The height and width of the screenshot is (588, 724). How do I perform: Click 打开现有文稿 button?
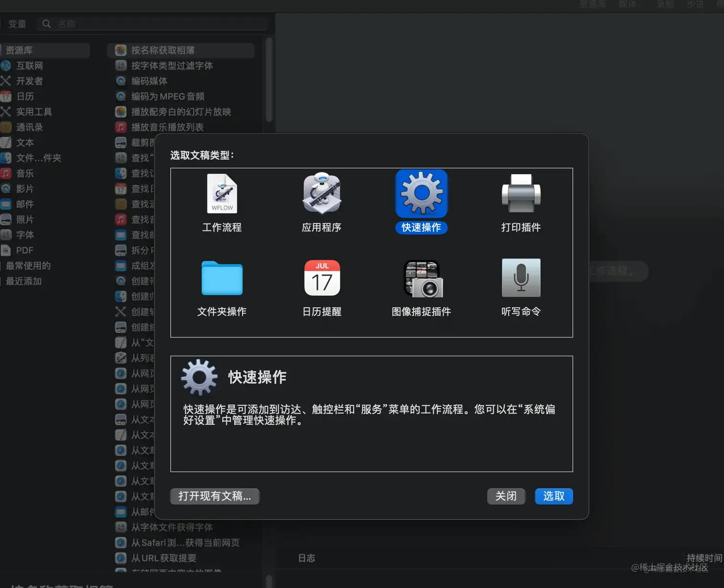point(215,496)
